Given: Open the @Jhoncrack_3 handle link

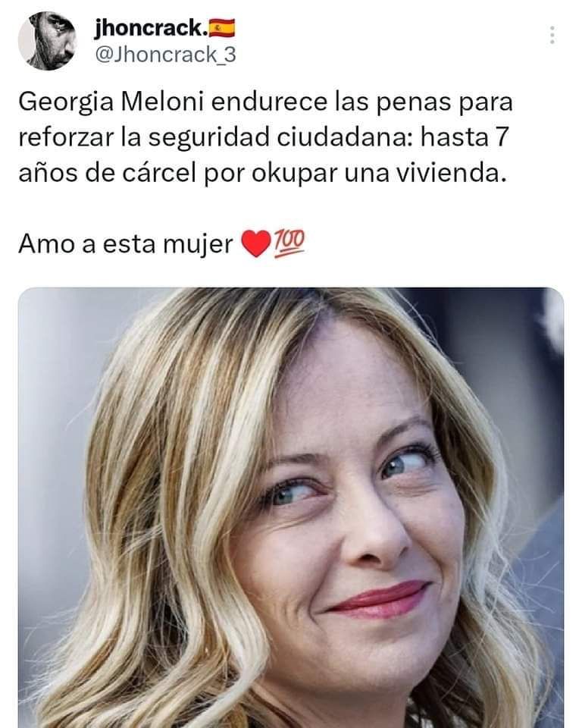Looking at the screenshot, I should tap(165, 55).
